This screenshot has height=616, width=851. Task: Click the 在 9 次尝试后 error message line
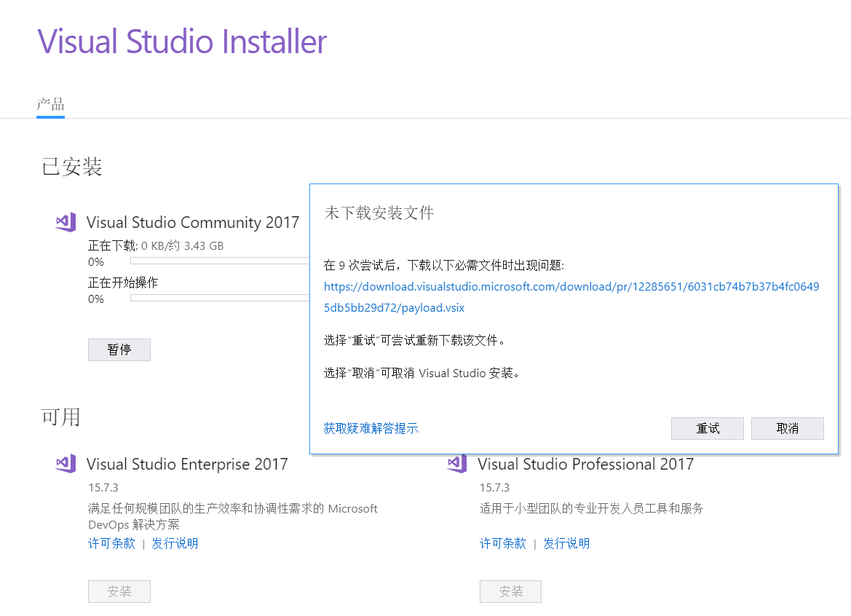444,265
